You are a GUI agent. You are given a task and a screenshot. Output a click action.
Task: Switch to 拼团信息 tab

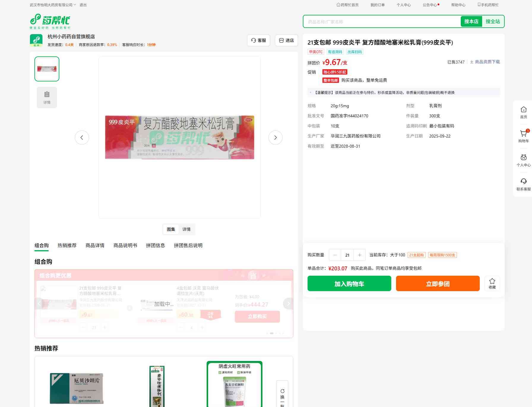pyautogui.click(x=155, y=245)
